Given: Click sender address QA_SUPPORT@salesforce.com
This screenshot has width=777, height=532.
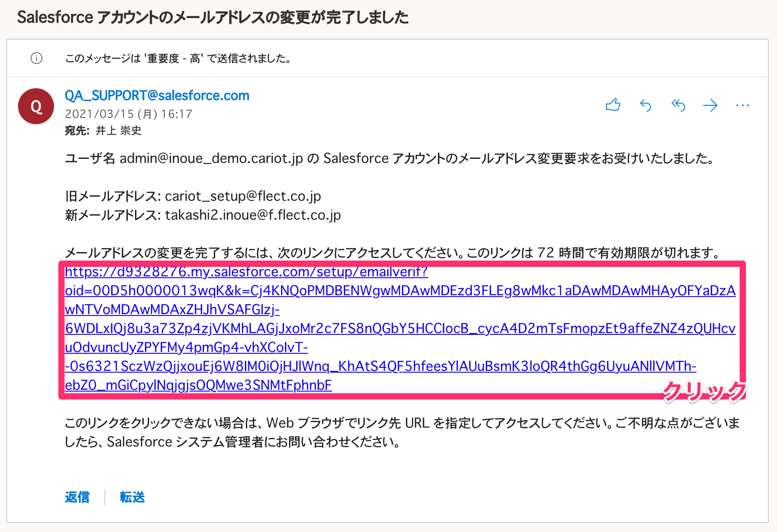Looking at the screenshot, I should pyautogui.click(x=157, y=95).
